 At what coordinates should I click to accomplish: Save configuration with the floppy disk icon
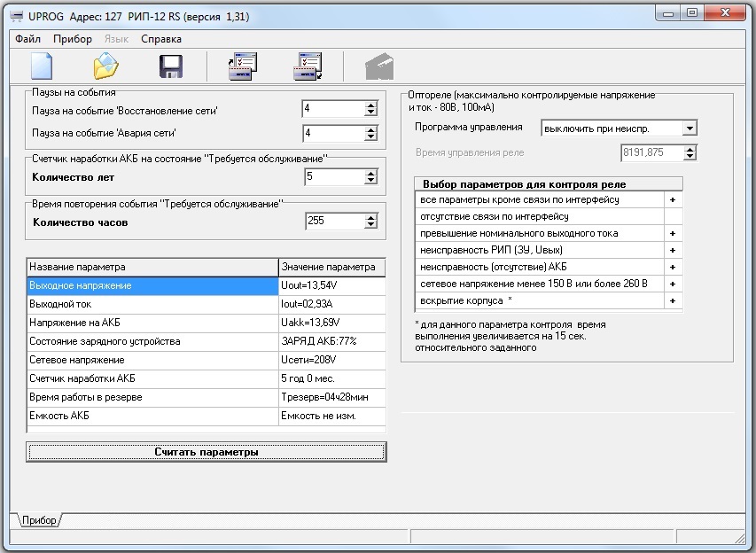tap(170, 67)
